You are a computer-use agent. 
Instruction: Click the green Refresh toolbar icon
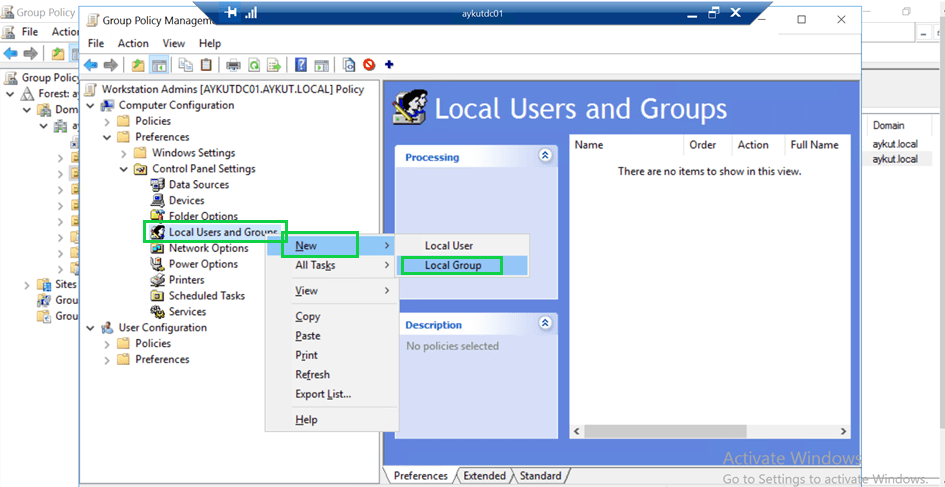pyautogui.click(x=254, y=65)
